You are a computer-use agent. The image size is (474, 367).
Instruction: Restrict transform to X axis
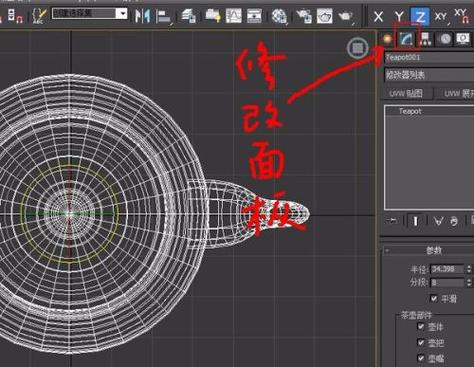coord(378,16)
